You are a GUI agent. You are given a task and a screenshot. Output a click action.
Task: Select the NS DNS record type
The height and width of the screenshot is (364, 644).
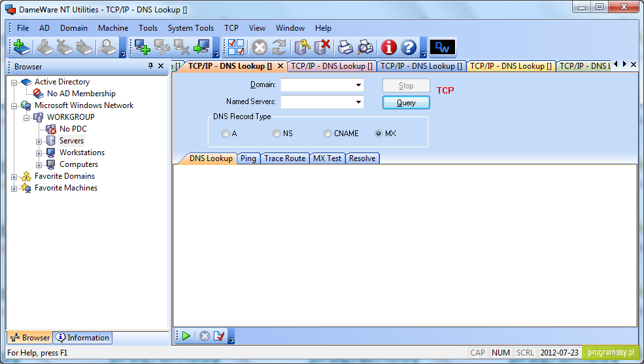click(x=277, y=134)
